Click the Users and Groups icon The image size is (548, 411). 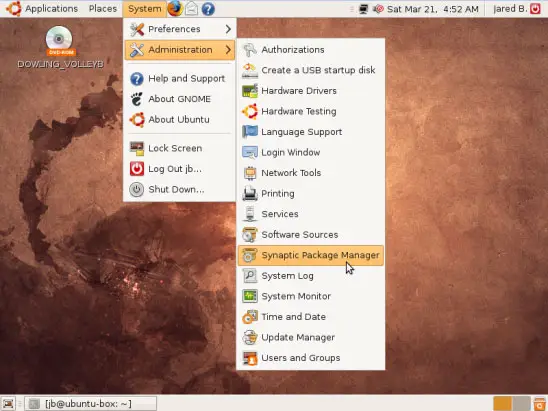[x=250, y=358]
